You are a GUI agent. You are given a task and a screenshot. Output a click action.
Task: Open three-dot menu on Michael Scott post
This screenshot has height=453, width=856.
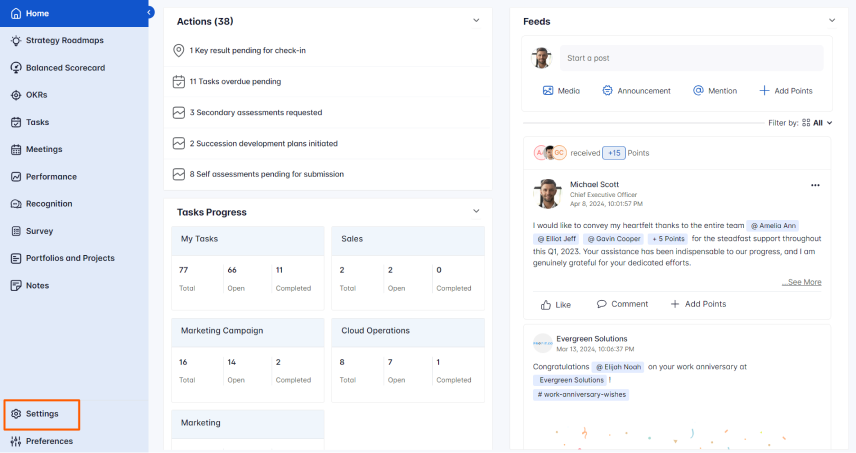(x=815, y=185)
